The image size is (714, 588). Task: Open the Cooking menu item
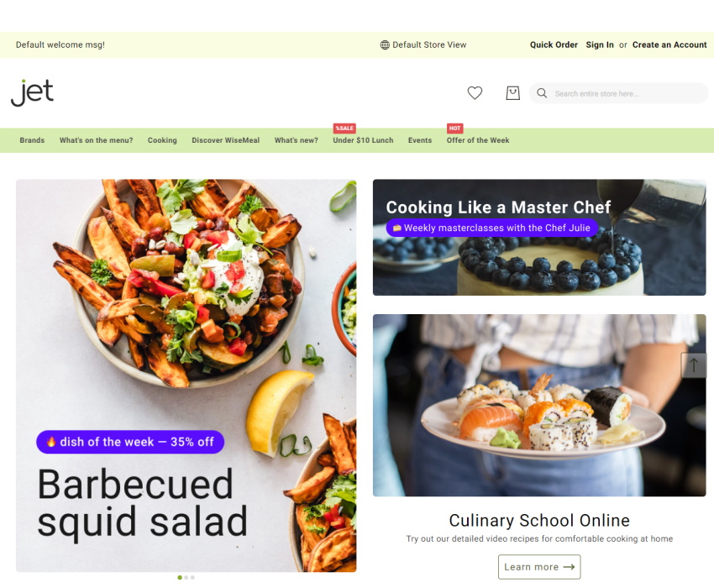tap(162, 140)
